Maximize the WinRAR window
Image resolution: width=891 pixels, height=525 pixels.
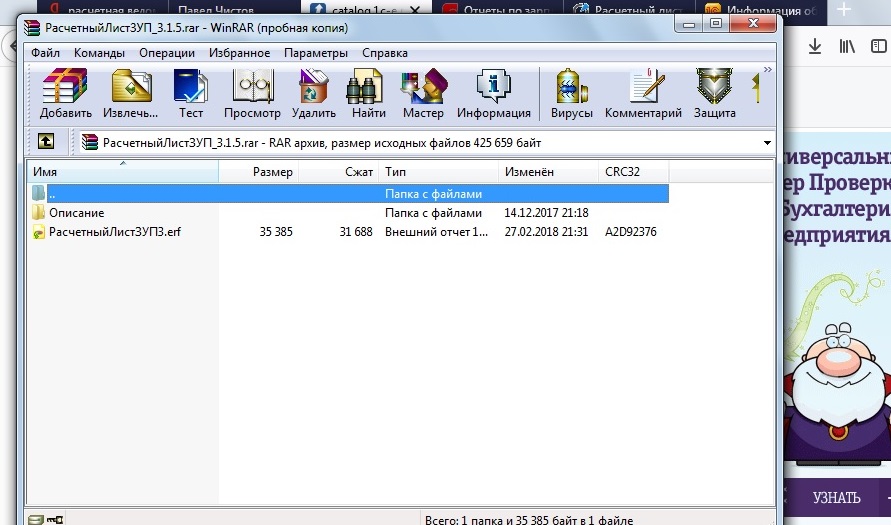pos(716,24)
